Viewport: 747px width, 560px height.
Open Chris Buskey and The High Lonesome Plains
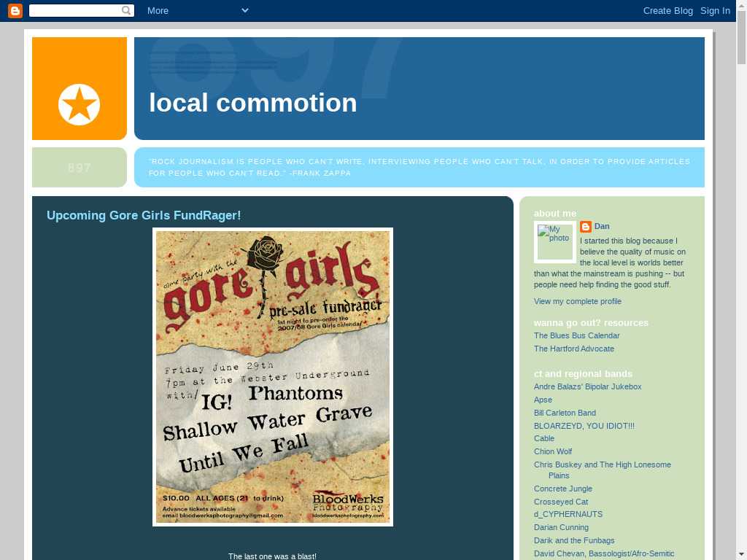602,470
